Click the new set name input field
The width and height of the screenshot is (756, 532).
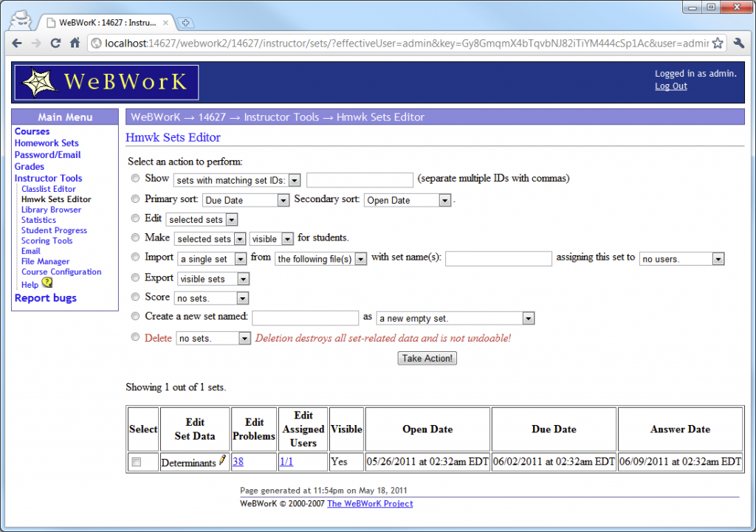[x=305, y=317]
